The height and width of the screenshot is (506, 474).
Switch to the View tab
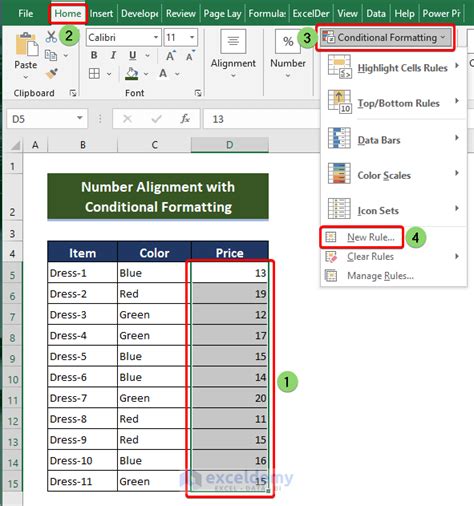click(347, 14)
